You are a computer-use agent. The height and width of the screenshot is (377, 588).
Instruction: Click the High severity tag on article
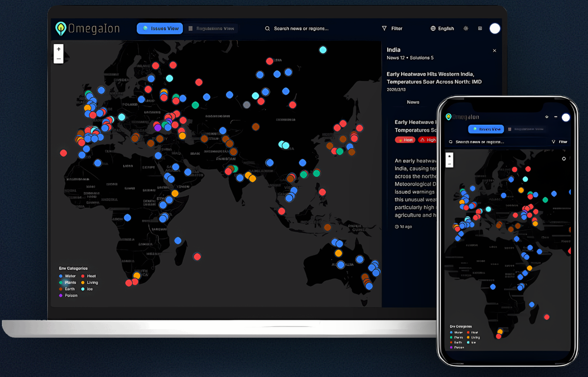point(427,140)
